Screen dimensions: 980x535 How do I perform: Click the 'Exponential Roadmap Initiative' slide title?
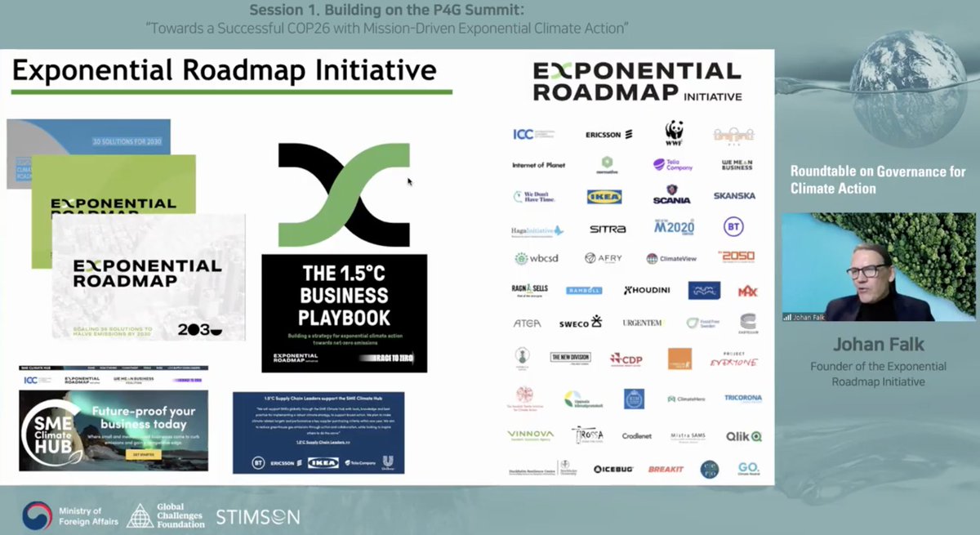(225, 70)
